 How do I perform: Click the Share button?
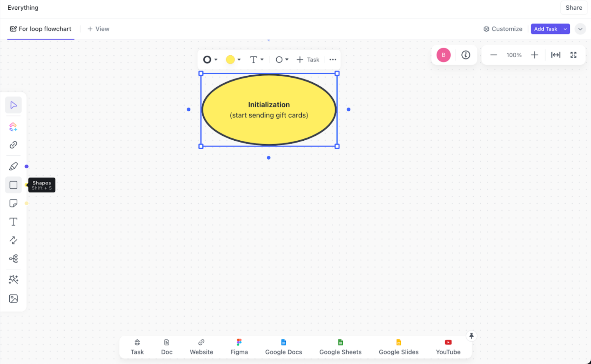click(x=574, y=8)
